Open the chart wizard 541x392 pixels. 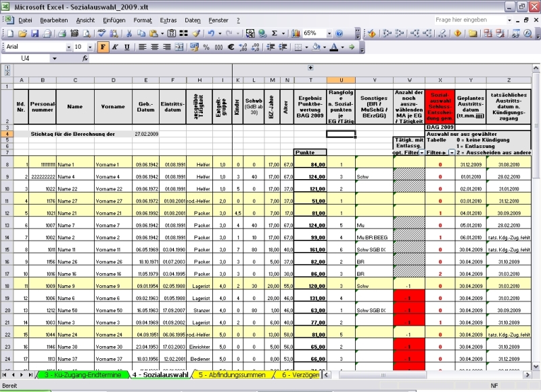296,33
